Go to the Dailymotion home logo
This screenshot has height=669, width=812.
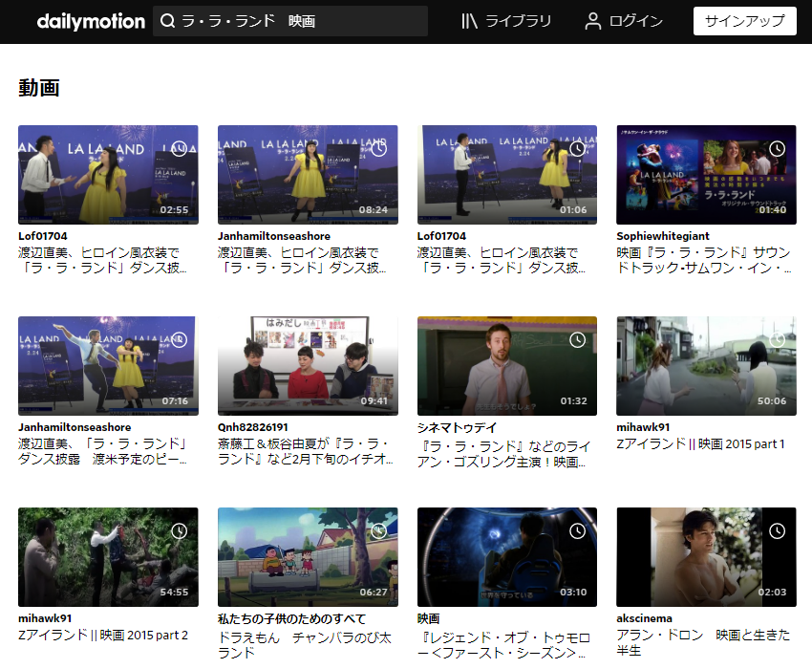pos(91,21)
